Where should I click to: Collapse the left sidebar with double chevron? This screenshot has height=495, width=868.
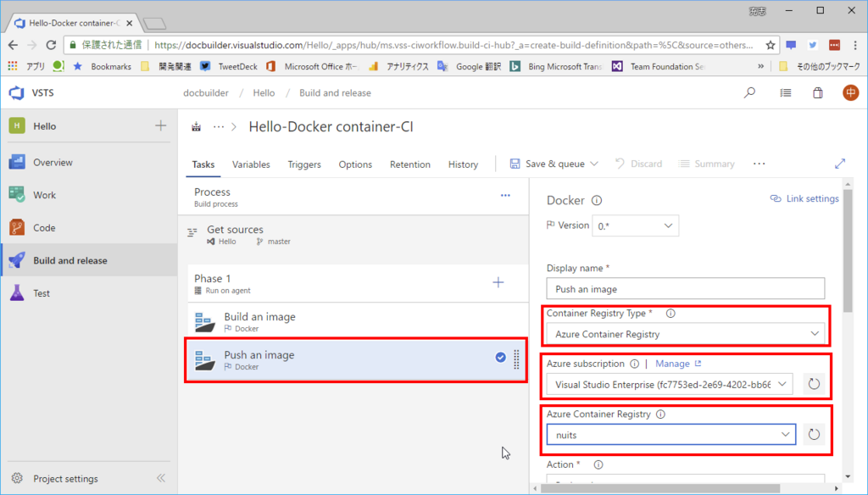(x=161, y=478)
